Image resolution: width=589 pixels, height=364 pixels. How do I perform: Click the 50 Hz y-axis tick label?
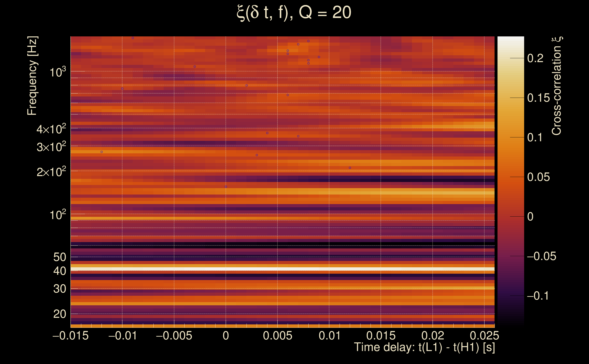[59, 257]
